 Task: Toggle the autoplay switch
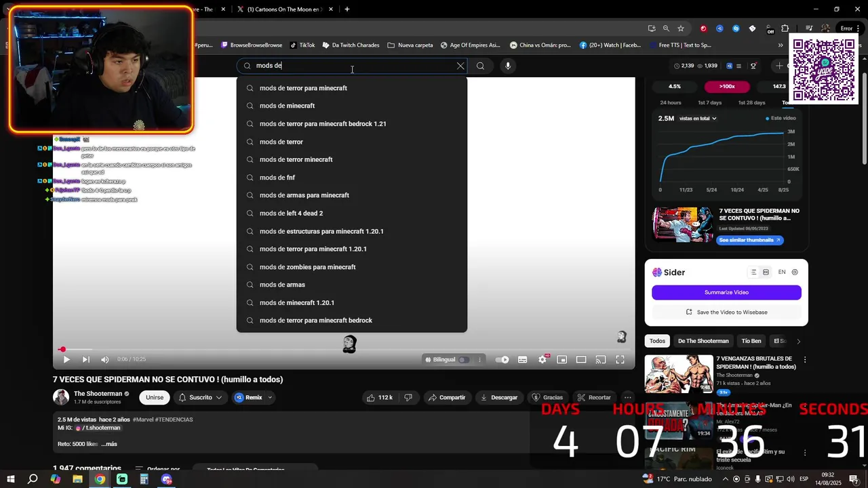tap(502, 360)
